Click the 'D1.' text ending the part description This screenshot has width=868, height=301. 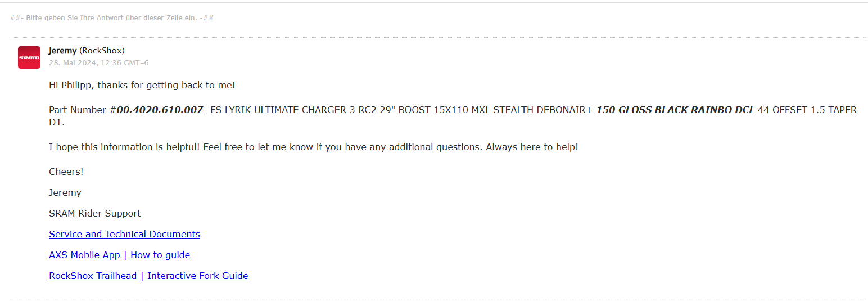point(57,122)
